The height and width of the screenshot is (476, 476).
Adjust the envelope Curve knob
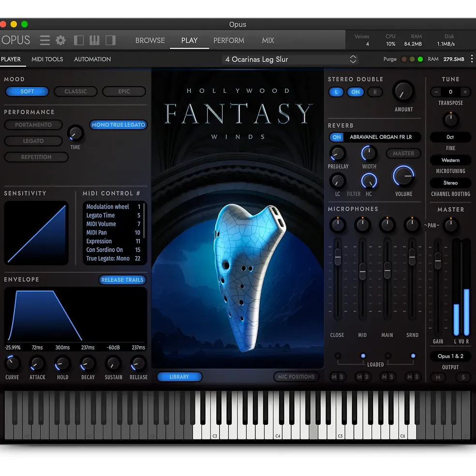pos(12,363)
